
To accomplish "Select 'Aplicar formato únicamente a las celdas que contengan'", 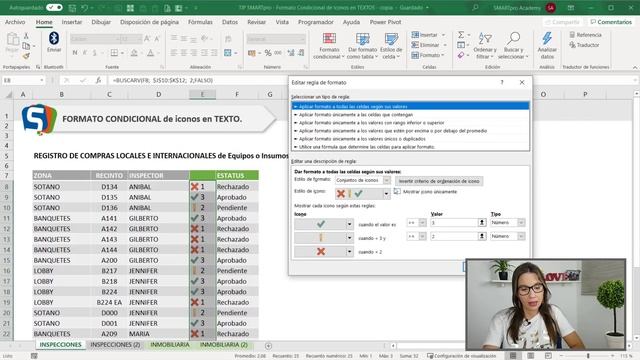I will [356, 115].
